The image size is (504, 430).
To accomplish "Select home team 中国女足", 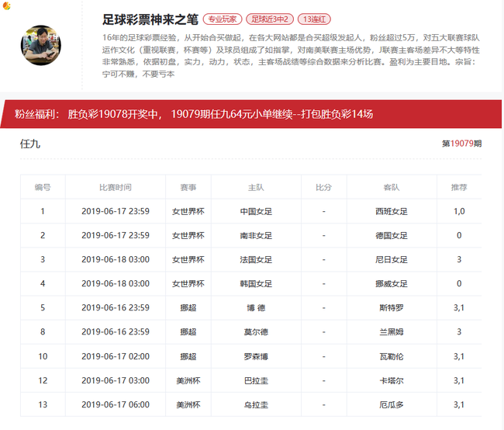I will [x=256, y=211].
